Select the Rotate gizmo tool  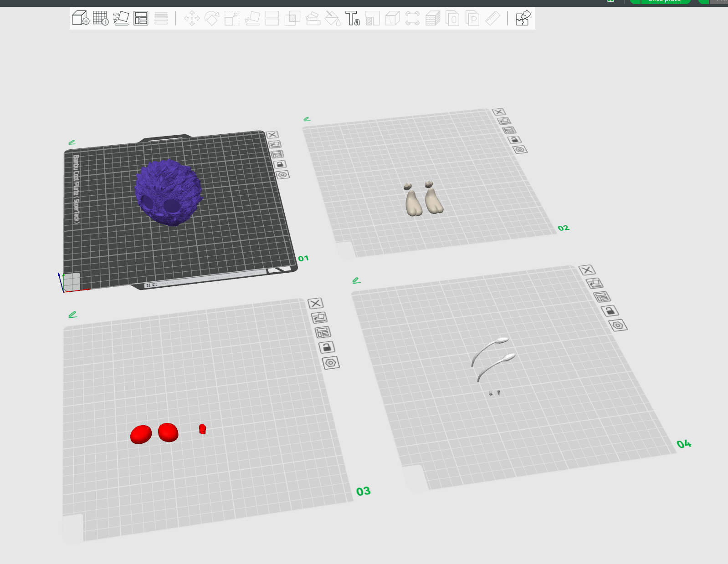[212, 18]
